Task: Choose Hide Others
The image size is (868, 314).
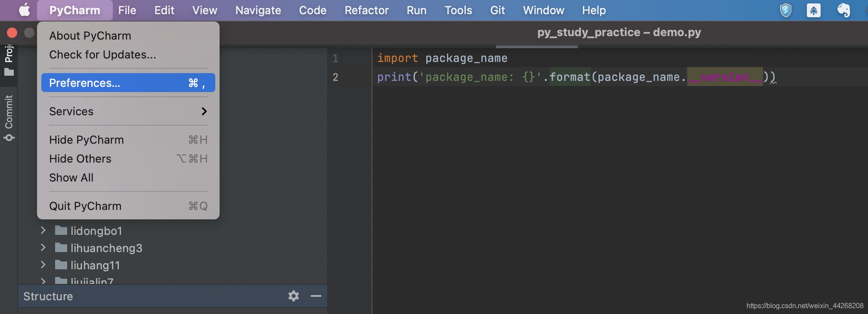Action: tap(128, 159)
